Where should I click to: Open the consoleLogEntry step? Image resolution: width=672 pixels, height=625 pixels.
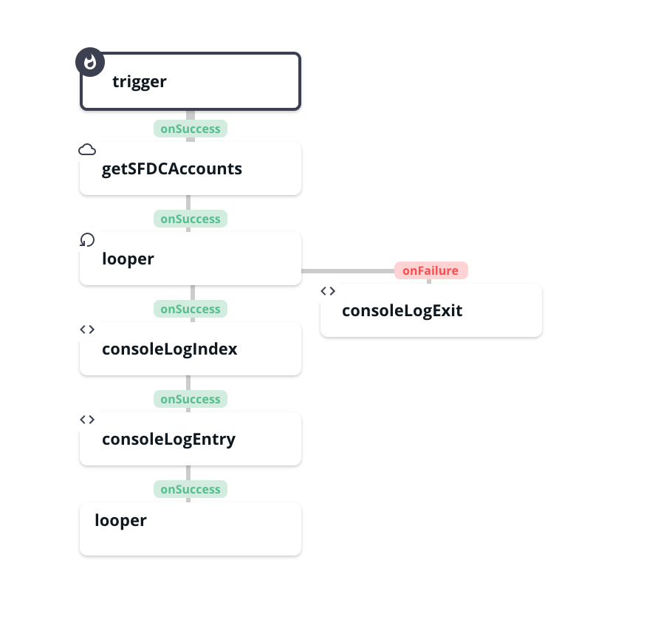(191, 439)
